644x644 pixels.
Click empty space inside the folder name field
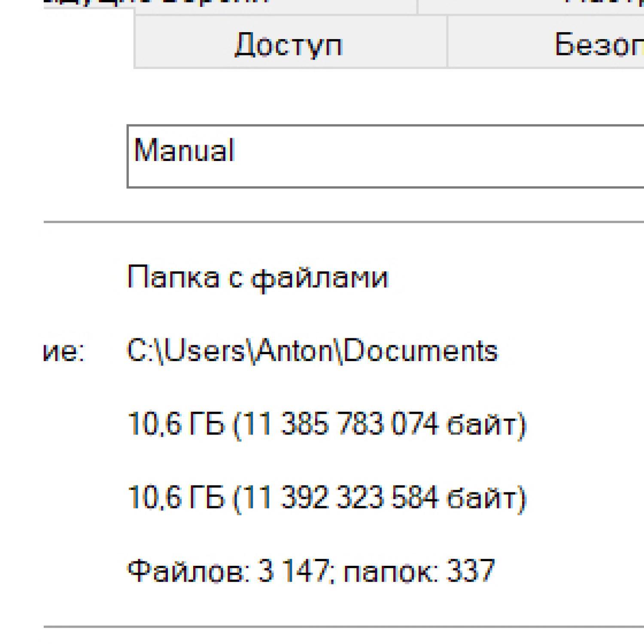429,157
